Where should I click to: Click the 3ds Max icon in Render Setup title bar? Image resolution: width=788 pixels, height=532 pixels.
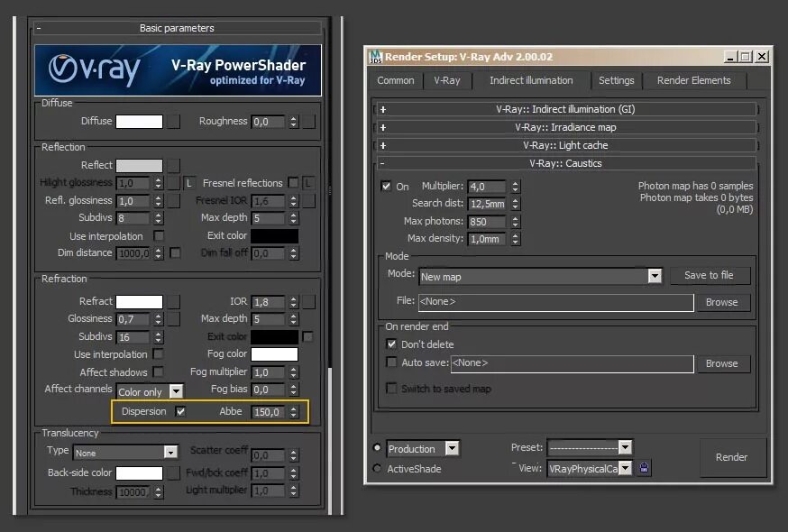pos(375,56)
